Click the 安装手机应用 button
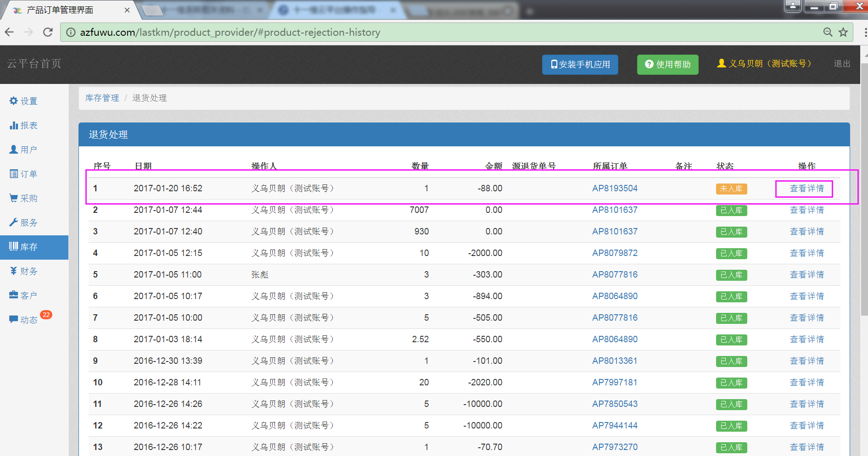868x456 pixels. click(x=580, y=65)
